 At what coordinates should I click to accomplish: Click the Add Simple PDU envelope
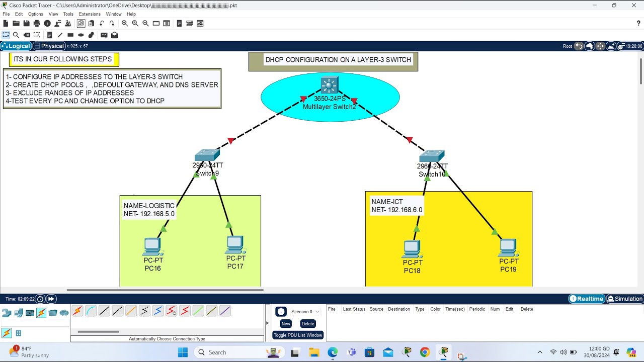point(104,35)
